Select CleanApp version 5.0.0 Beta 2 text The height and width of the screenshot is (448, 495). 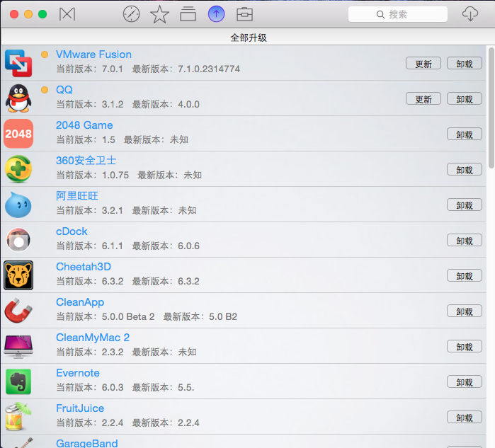pos(128,316)
